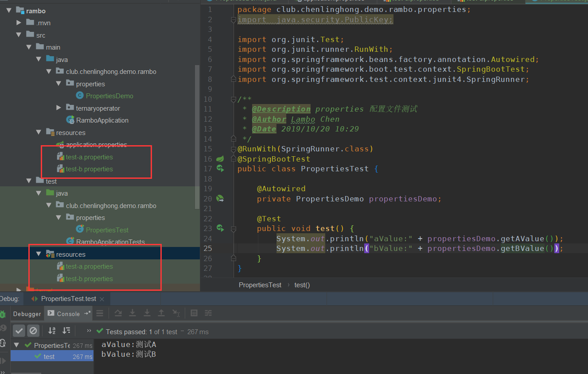The image size is (588, 374).
Task: Click the Run to Cursor debug icon
Action: point(176,313)
